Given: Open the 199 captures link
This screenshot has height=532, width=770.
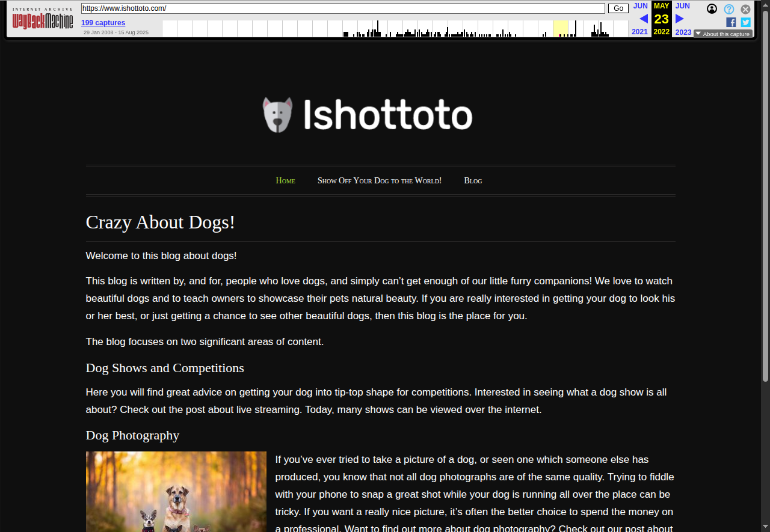Looking at the screenshot, I should point(103,23).
